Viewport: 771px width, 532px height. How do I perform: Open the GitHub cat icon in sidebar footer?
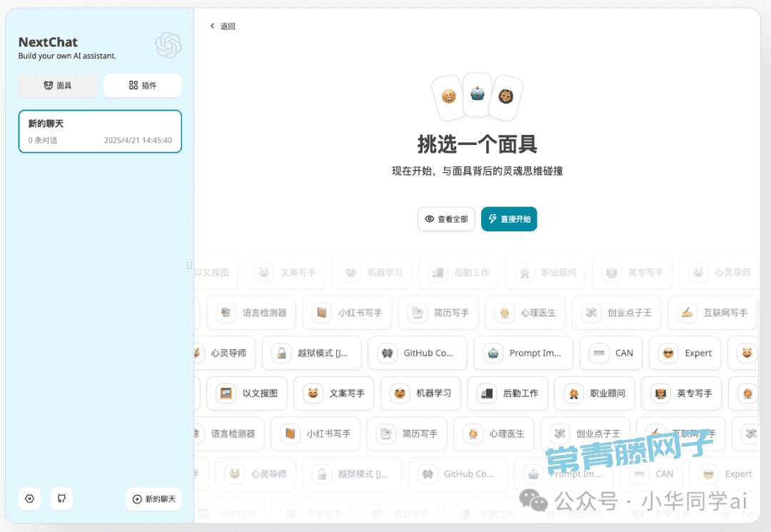click(61, 498)
